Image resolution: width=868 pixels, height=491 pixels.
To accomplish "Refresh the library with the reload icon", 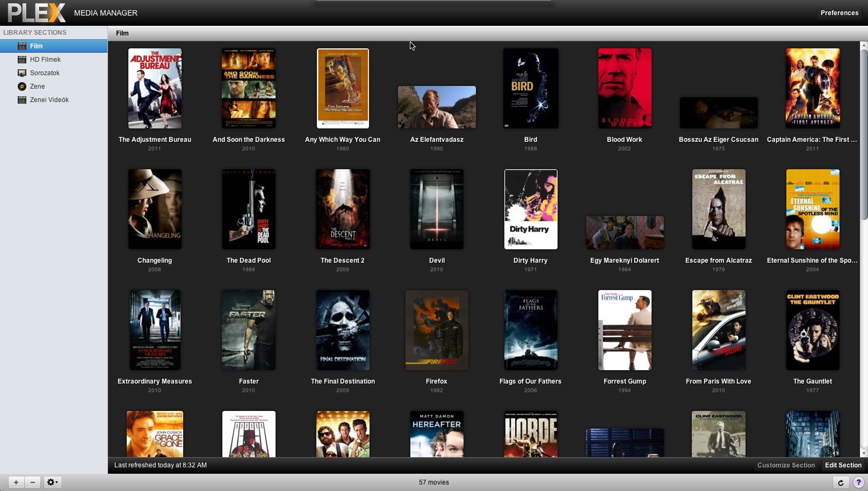I will point(841,482).
